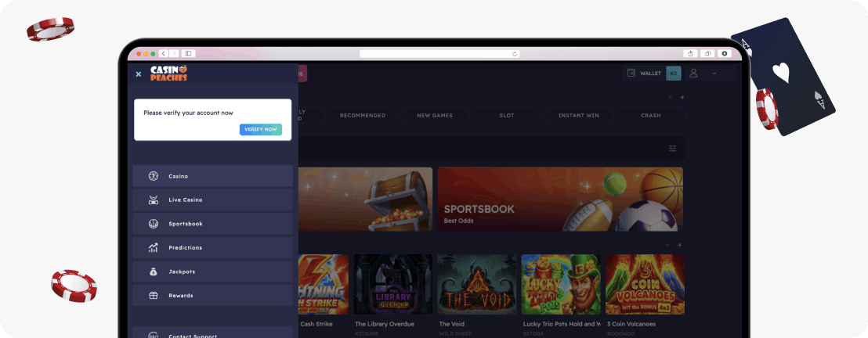This screenshot has height=338, width=868.
Task: Click the browser address bar
Action: coord(440,54)
